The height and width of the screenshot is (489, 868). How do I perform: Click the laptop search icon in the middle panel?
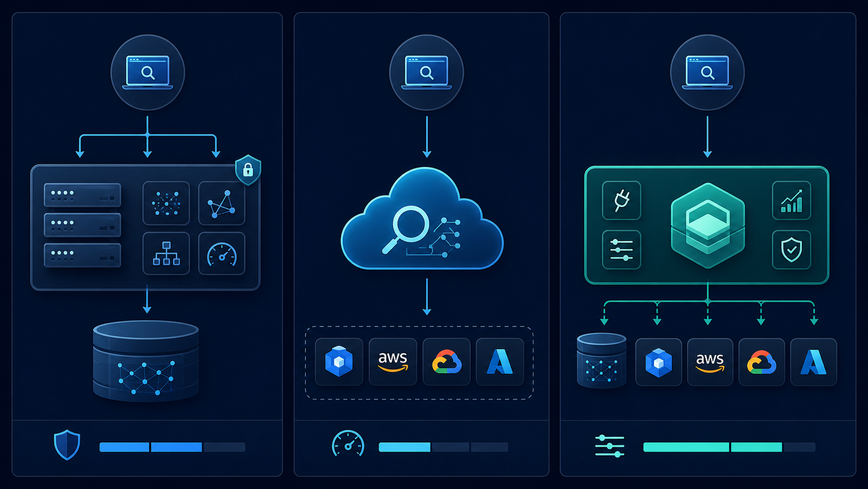[426, 72]
